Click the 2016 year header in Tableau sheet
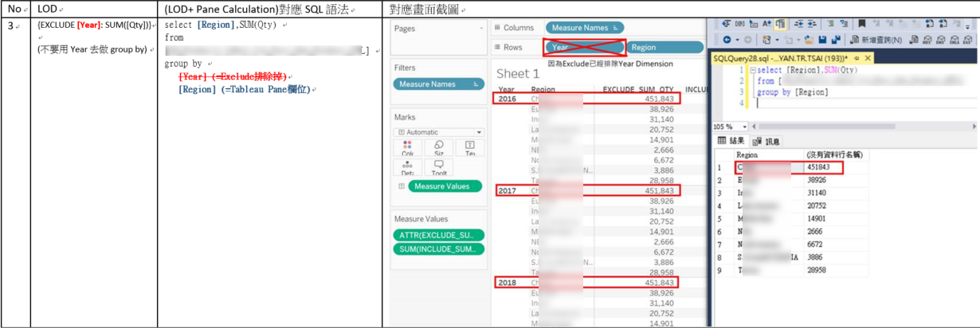 pos(507,99)
